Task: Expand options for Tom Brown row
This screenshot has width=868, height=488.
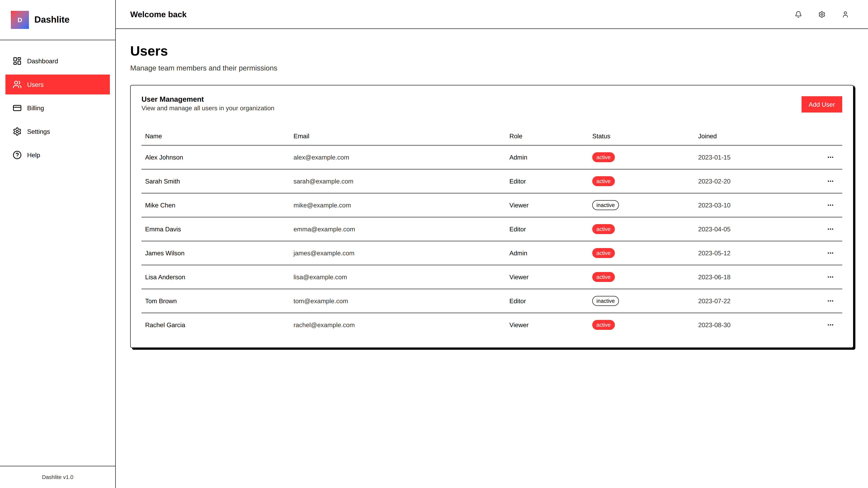Action: click(x=830, y=301)
